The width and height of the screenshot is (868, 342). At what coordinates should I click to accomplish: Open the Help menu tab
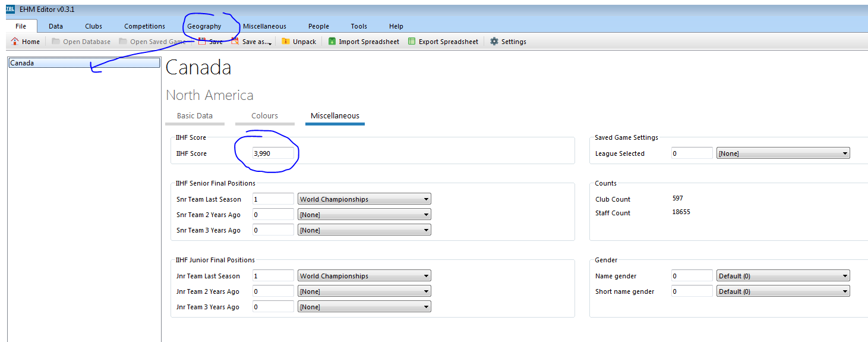click(x=396, y=26)
